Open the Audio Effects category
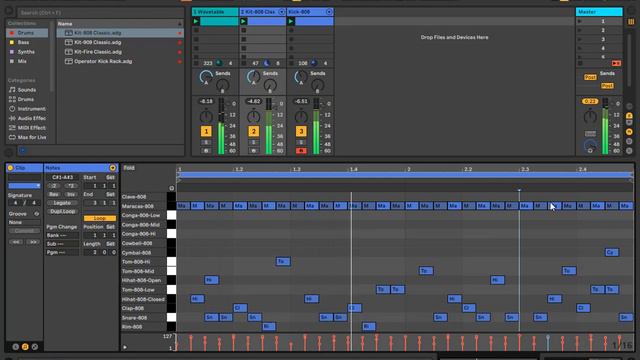Image resolution: width=640 pixels, height=360 pixels. tap(27, 118)
